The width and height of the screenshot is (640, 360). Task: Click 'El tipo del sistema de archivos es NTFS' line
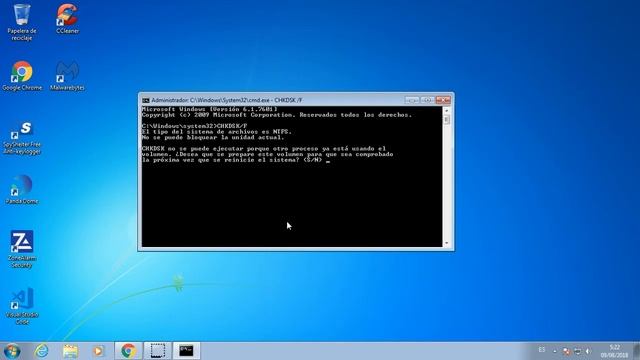click(x=217, y=132)
